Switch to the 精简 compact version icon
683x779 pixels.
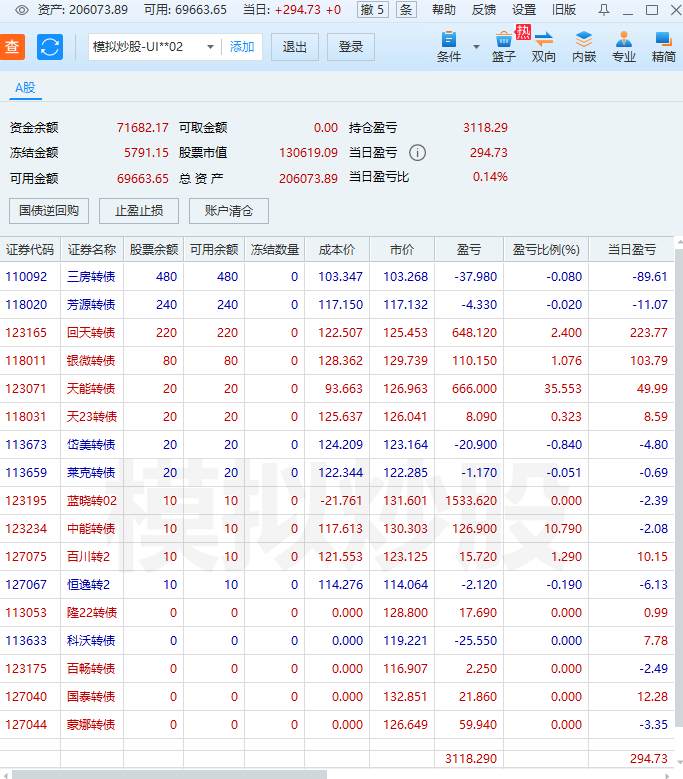pyautogui.click(x=663, y=46)
